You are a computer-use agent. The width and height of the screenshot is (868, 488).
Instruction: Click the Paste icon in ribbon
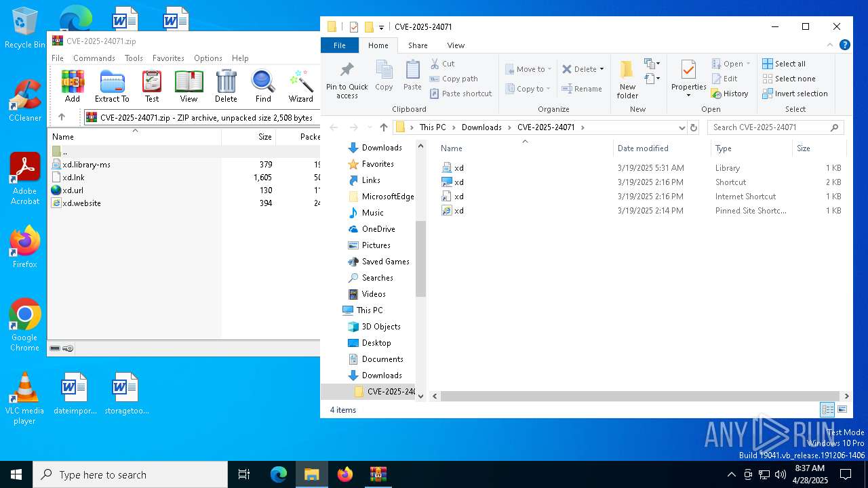click(412, 75)
